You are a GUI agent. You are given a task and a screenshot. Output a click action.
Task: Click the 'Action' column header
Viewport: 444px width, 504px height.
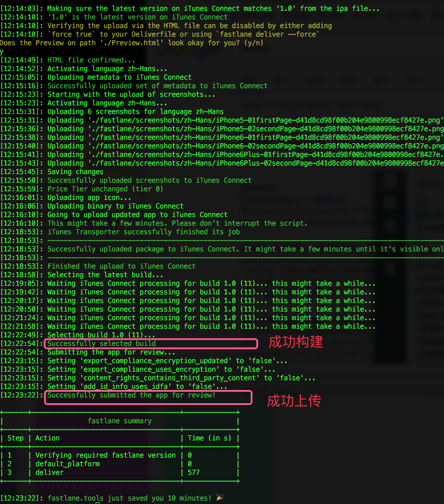47,438
